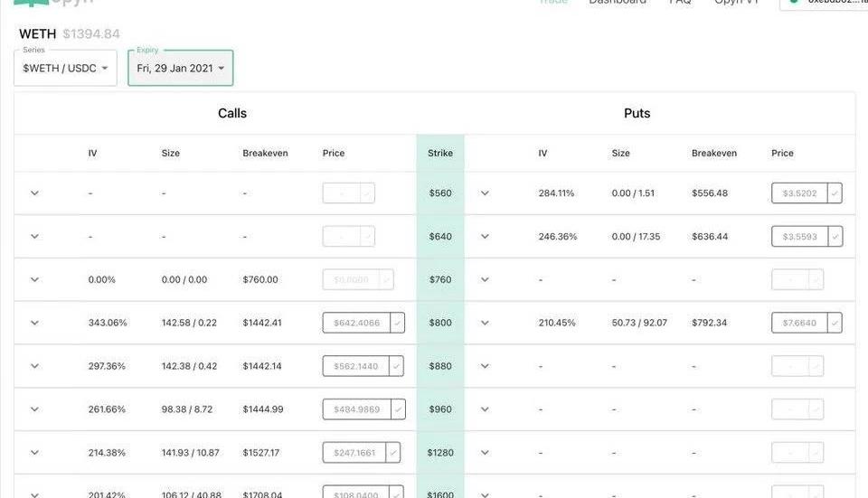Switch to the Dashboard tab
868x498 pixels.
pyautogui.click(x=618, y=3)
